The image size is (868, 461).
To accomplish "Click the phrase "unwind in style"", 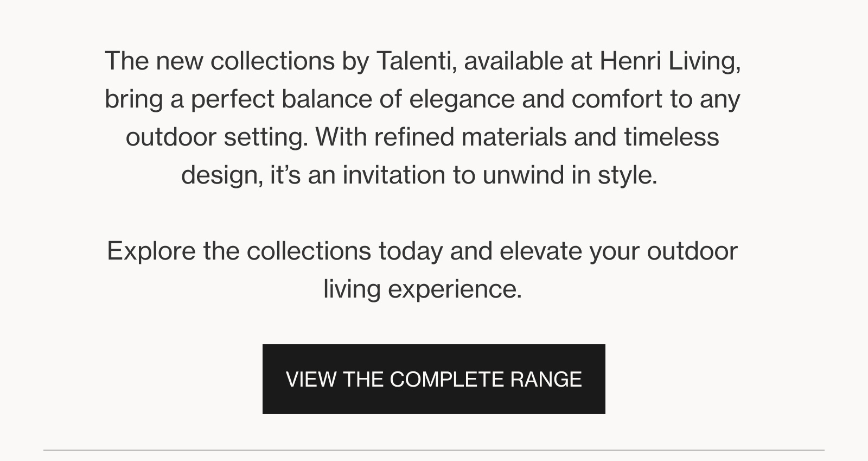I will pos(570,175).
